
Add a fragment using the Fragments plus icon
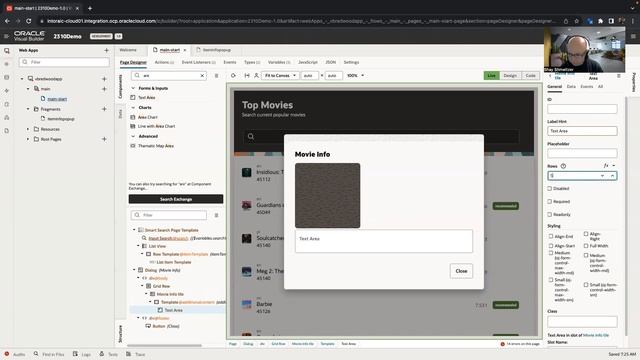[104, 109]
